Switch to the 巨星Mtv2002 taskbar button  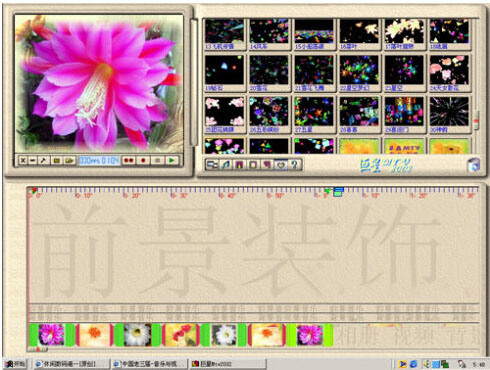pyautogui.click(x=228, y=364)
